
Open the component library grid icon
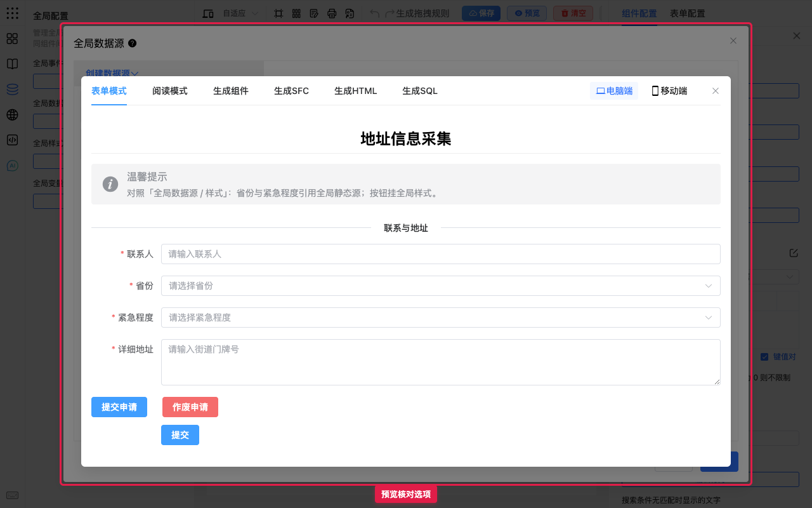[12, 39]
